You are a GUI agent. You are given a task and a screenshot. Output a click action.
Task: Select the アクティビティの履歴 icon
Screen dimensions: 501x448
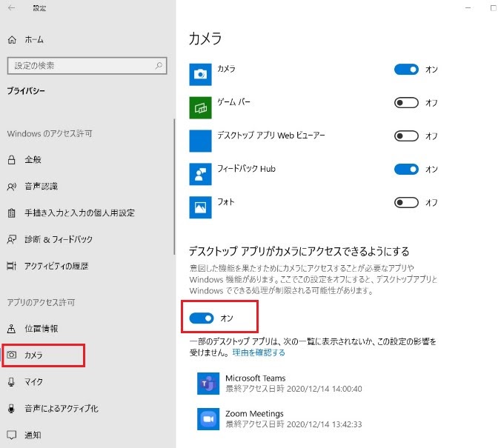point(12,266)
